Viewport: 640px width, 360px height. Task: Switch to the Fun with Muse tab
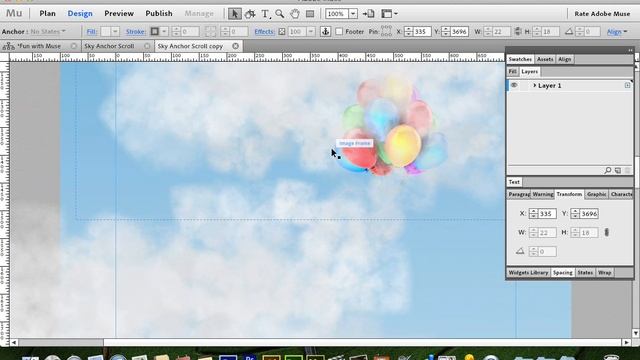39,46
